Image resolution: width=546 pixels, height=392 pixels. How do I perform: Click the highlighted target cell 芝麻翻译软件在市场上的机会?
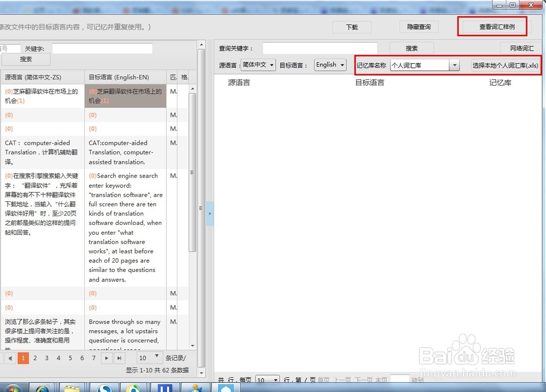(126, 96)
